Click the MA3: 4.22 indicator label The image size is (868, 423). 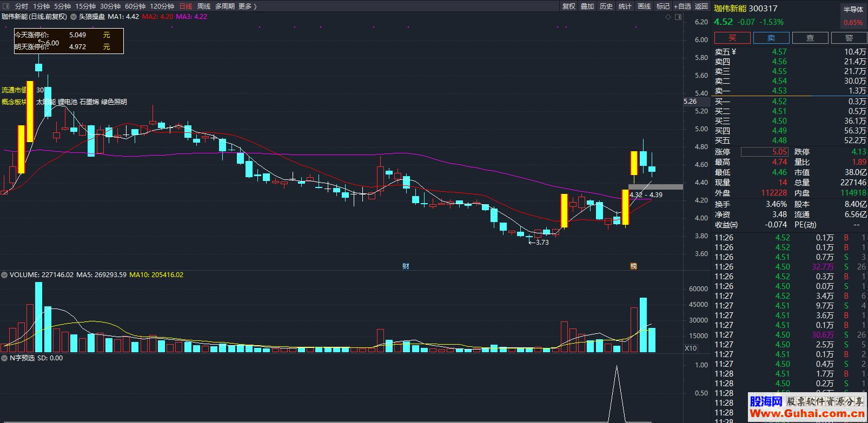(x=191, y=17)
